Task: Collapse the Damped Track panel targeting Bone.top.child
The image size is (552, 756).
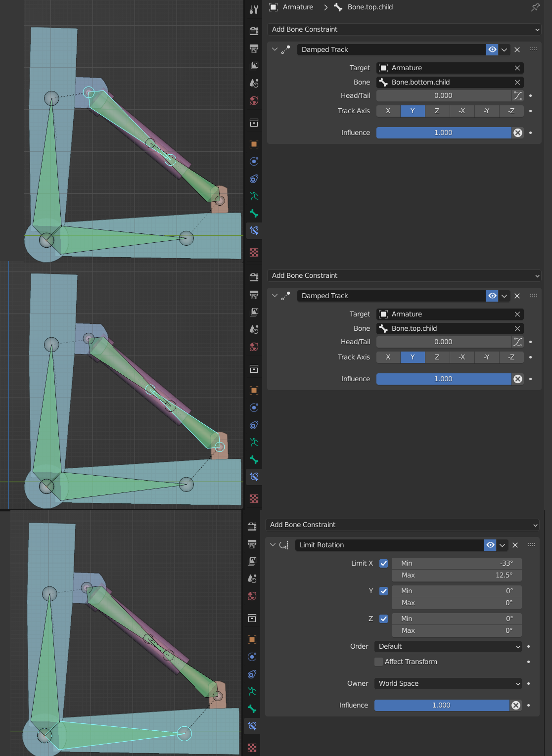Action: [275, 296]
